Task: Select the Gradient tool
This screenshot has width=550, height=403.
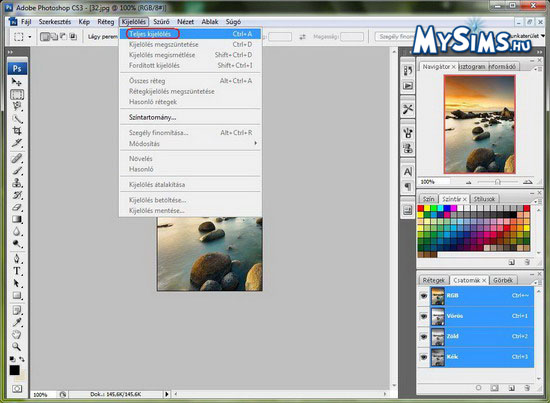Action: (x=17, y=220)
